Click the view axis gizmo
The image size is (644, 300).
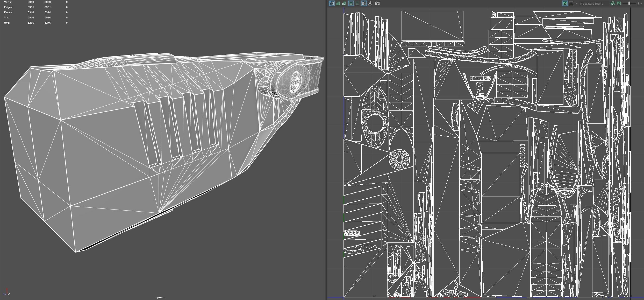coord(6,292)
